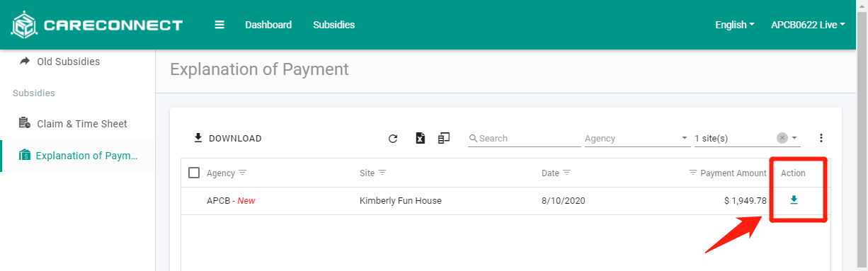Go to Dashboard in top navigation
Viewport: 868px width, 271px height.
(268, 25)
